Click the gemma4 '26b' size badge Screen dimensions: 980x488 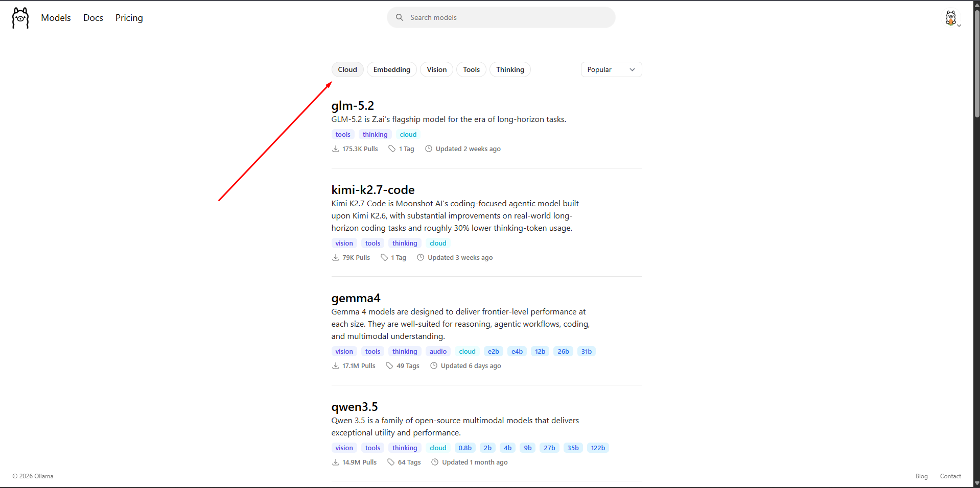tap(563, 352)
